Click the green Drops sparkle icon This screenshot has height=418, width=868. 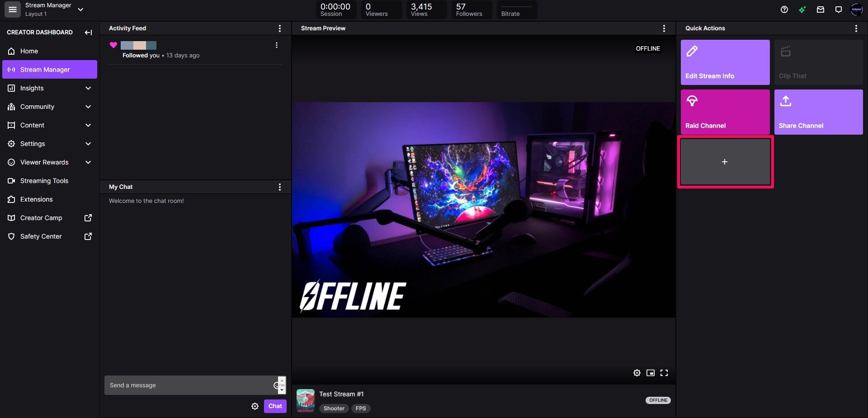pos(802,9)
